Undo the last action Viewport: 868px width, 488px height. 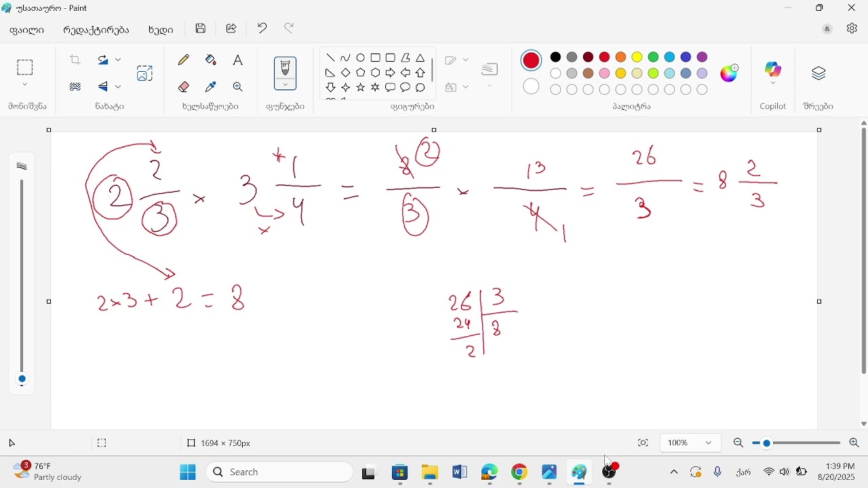[x=262, y=28]
